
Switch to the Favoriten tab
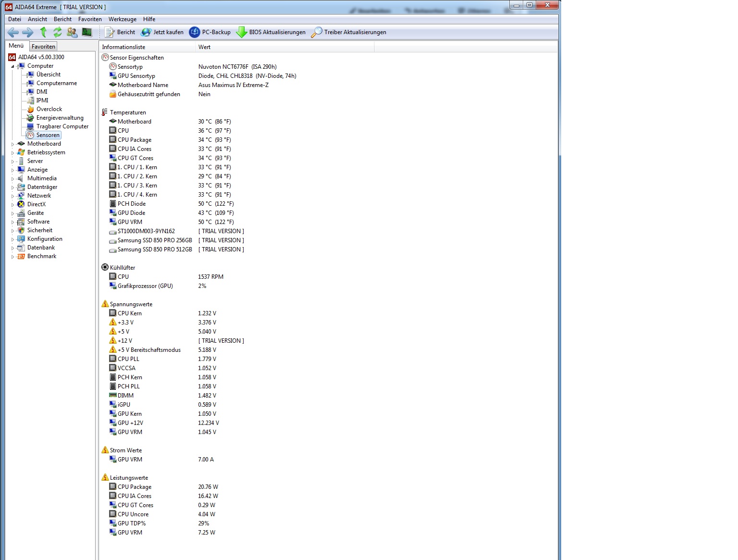43,47
